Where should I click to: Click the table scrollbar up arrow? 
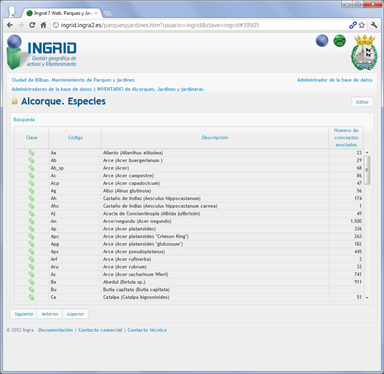point(367,153)
